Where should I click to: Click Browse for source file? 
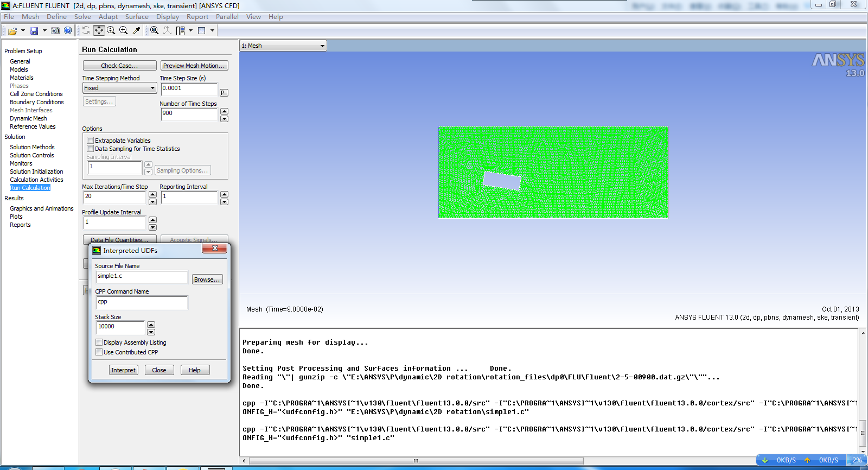point(207,280)
